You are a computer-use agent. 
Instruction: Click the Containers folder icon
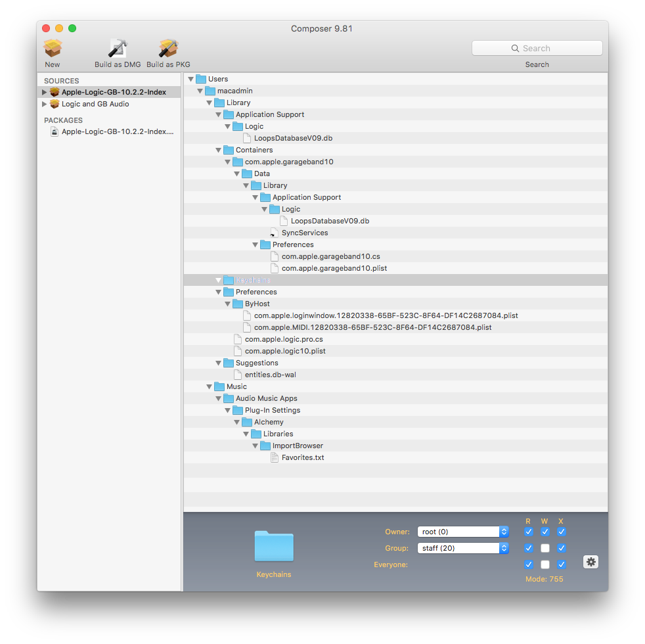229,150
